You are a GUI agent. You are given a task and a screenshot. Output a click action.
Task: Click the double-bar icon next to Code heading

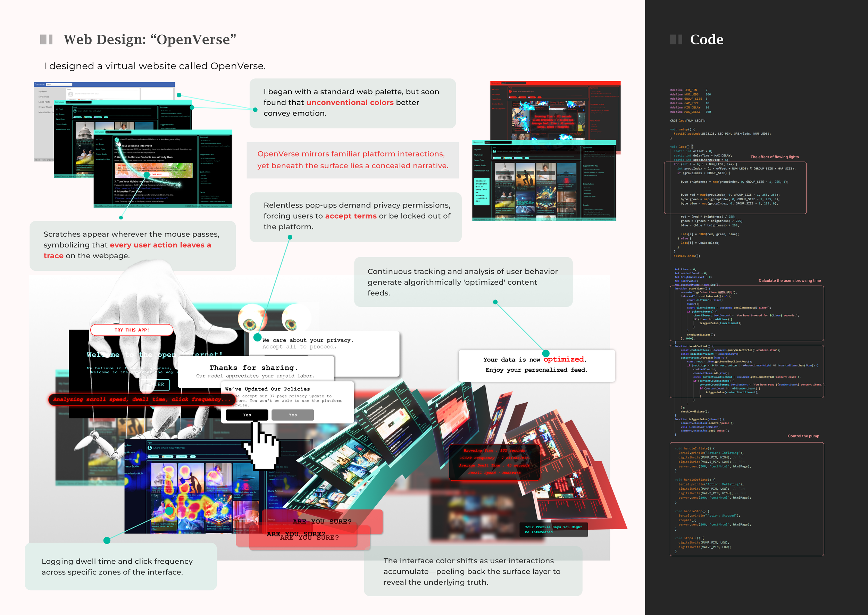point(676,39)
